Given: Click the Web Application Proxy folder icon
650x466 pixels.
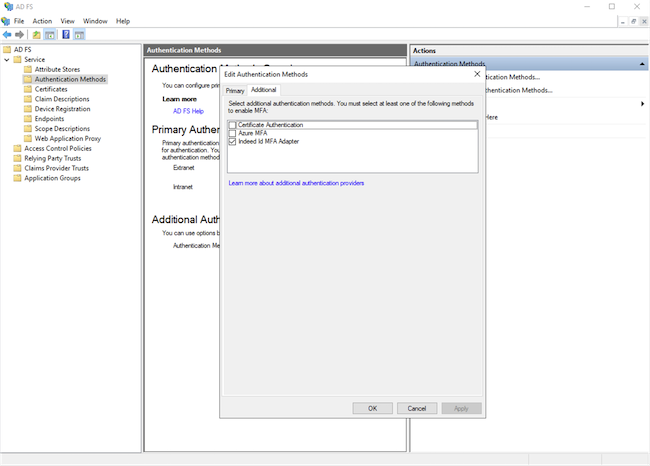Looking at the screenshot, I should point(28,138).
